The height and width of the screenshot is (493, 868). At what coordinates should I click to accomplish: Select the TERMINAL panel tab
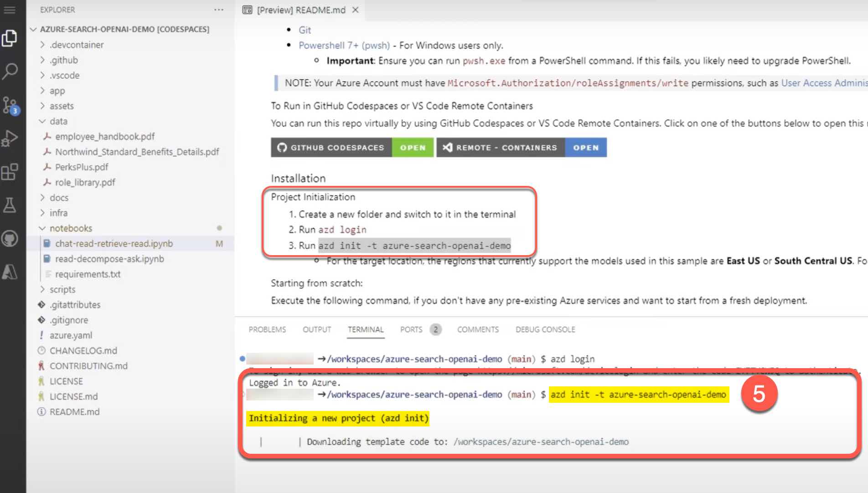366,329
